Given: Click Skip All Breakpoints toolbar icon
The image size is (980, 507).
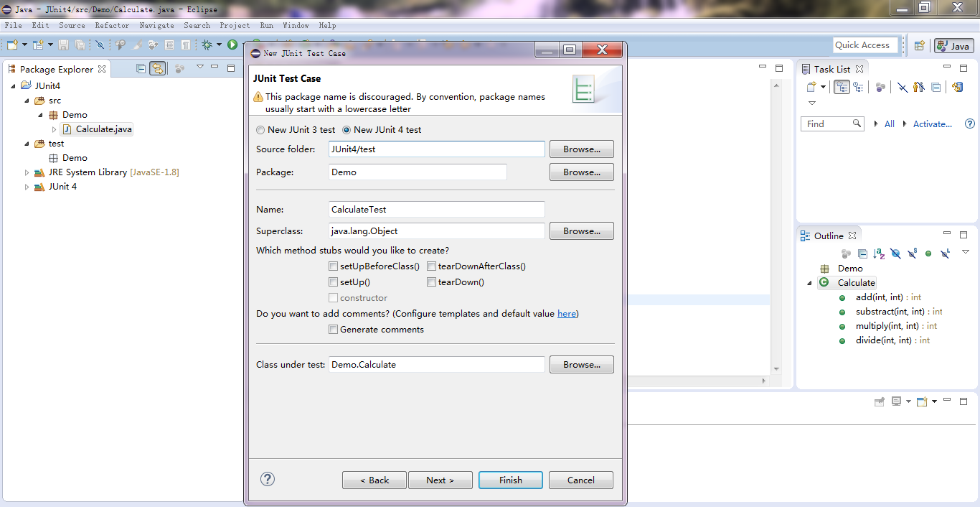Looking at the screenshot, I should 100,45.
